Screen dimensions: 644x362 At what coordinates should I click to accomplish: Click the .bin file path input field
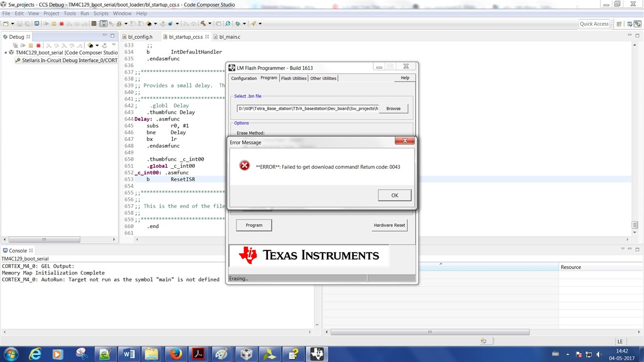pos(308,109)
